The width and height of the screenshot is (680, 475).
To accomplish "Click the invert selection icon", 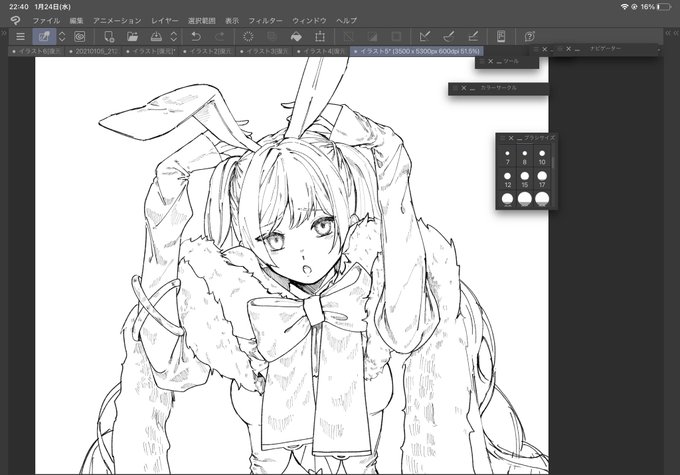I will click(372, 36).
